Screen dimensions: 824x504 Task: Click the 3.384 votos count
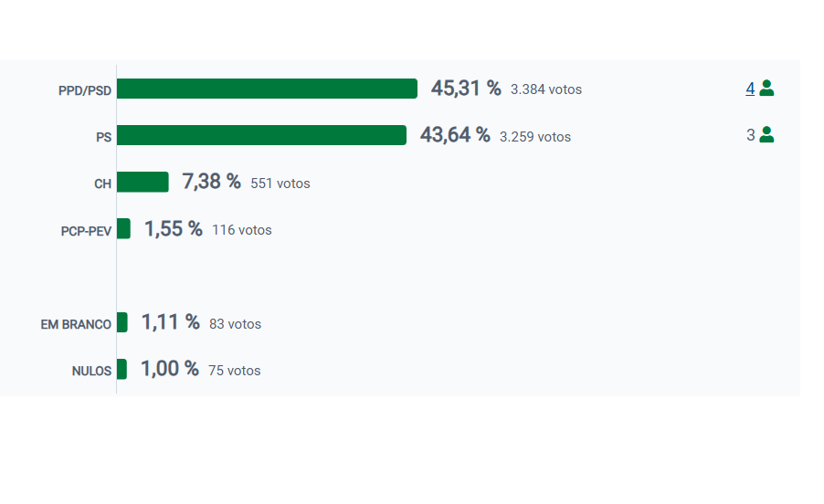[x=546, y=89]
